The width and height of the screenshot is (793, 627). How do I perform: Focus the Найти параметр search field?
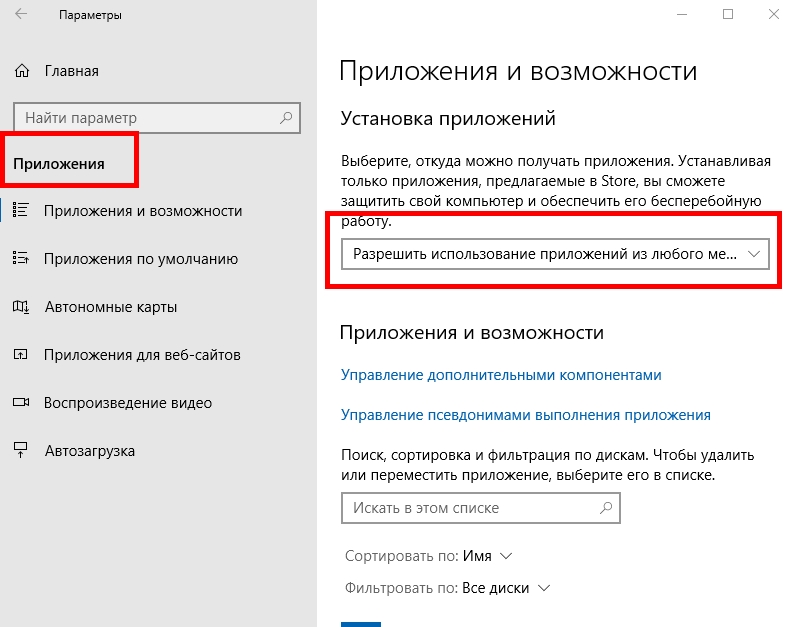click(x=157, y=118)
